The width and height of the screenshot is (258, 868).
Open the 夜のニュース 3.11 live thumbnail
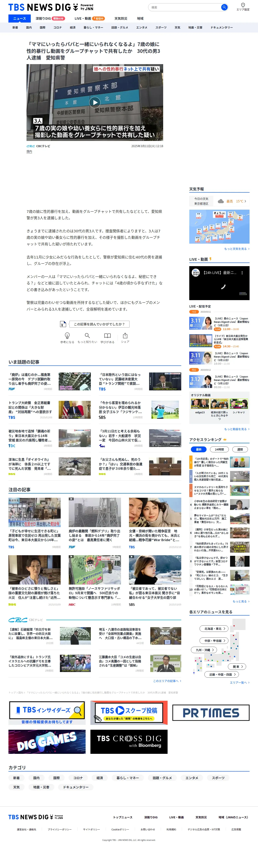pos(201,358)
